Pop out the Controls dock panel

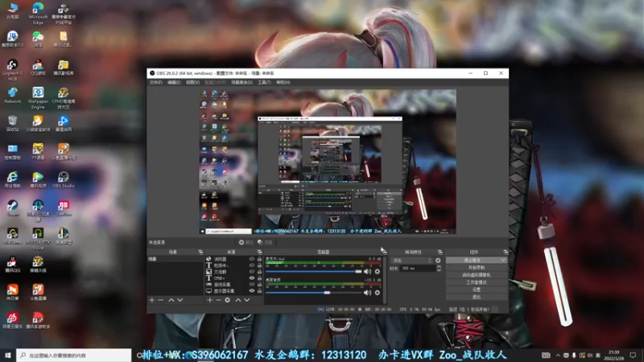click(x=506, y=252)
